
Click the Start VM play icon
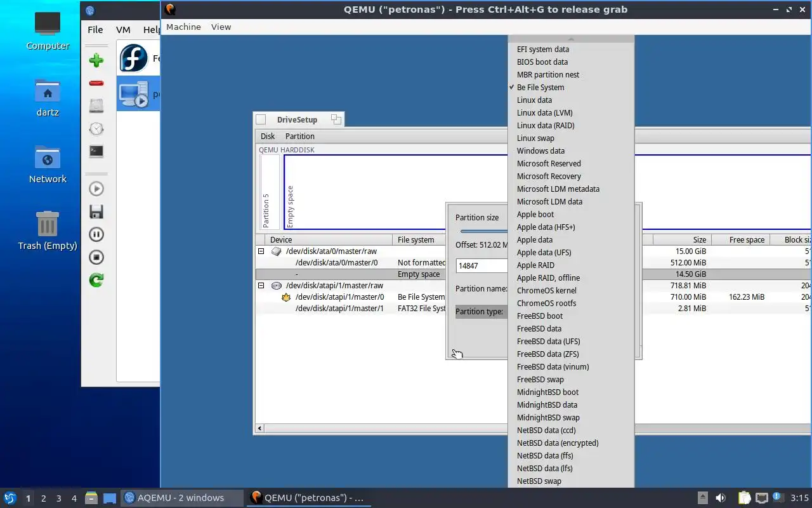(96, 189)
